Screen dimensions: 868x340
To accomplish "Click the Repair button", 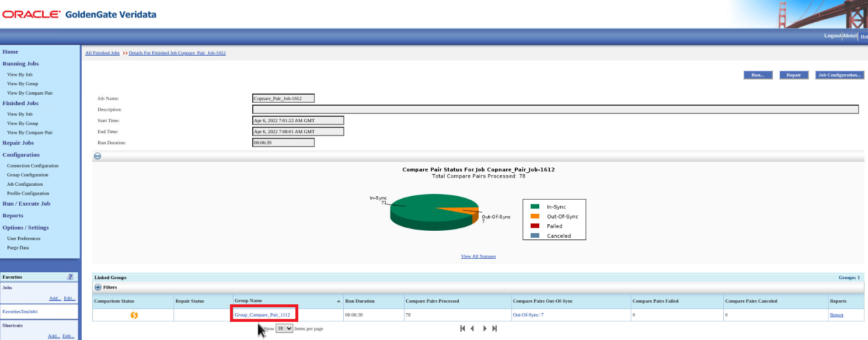I will click(x=794, y=75).
